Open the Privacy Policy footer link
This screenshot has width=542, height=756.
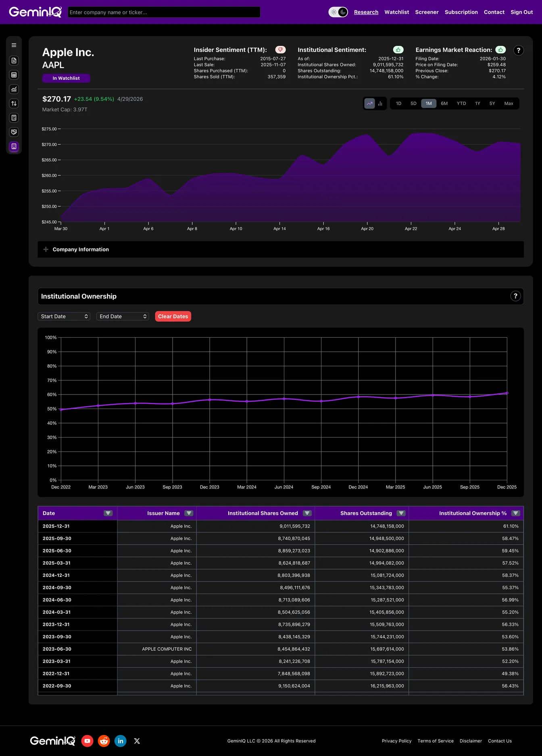tap(396, 741)
